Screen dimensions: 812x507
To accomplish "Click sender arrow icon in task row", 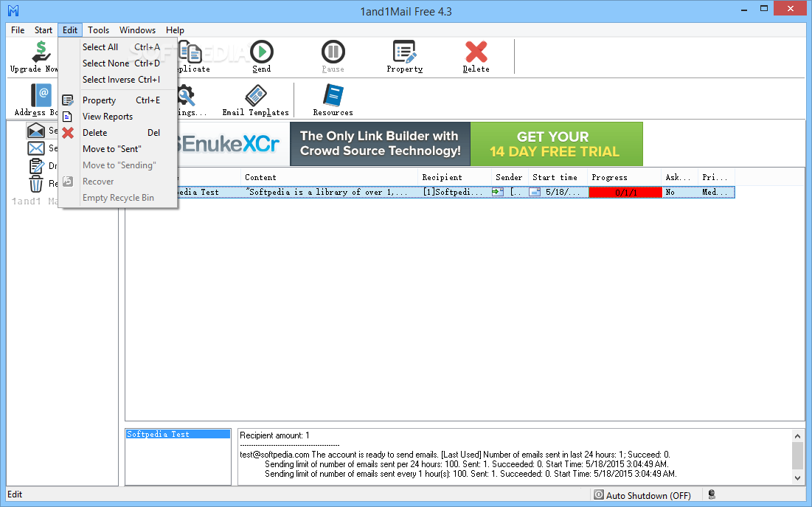I will point(498,192).
